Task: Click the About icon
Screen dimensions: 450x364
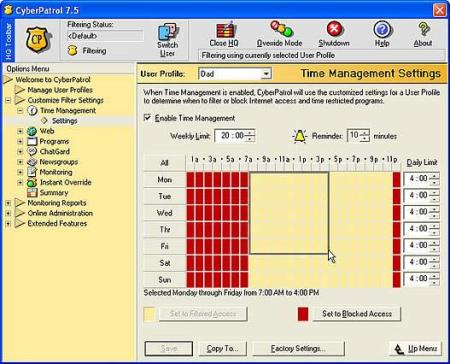Action: click(x=423, y=29)
